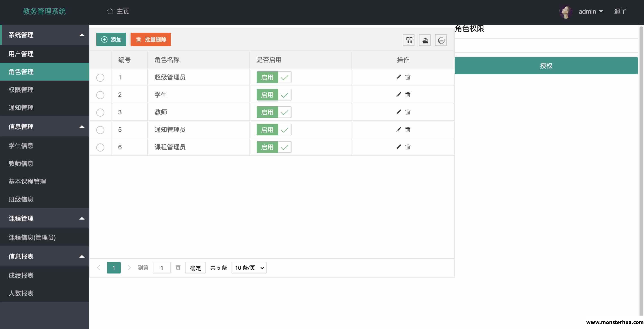644x329 pixels.
Task: Select the radio button for 超级管理员
Action: point(100,78)
